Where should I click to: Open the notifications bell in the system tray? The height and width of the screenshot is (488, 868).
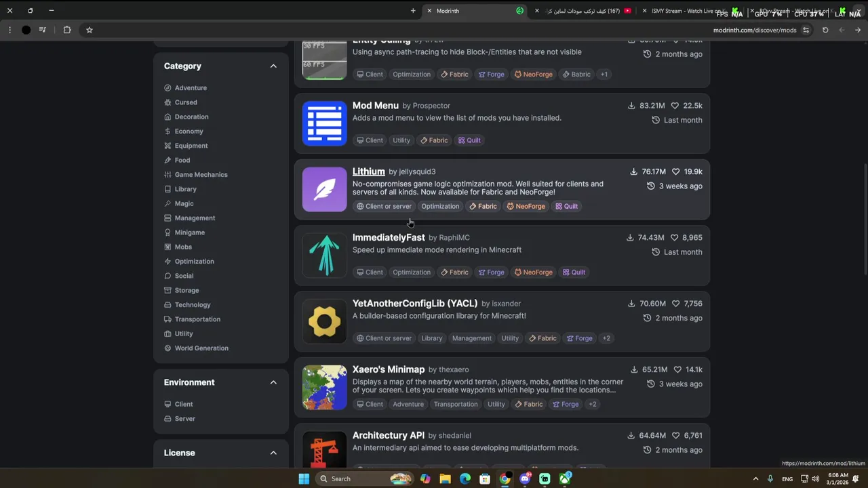(x=856, y=479)
